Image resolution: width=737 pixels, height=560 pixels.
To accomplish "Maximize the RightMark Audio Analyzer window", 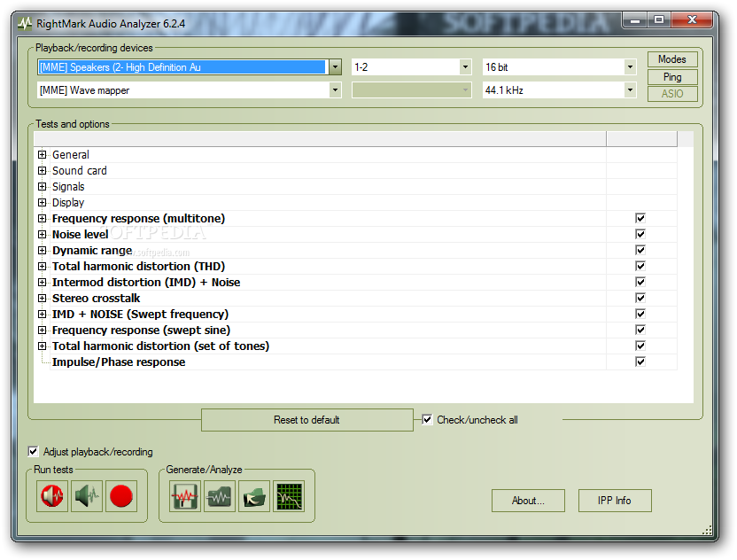I will (x=659, y=19).
